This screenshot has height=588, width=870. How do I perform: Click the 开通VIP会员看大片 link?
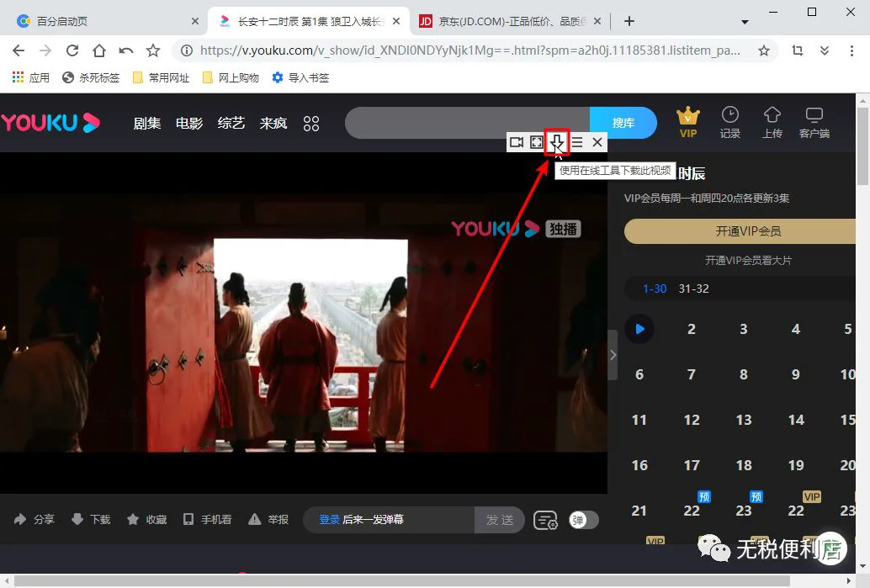click(x=748, y=260)
